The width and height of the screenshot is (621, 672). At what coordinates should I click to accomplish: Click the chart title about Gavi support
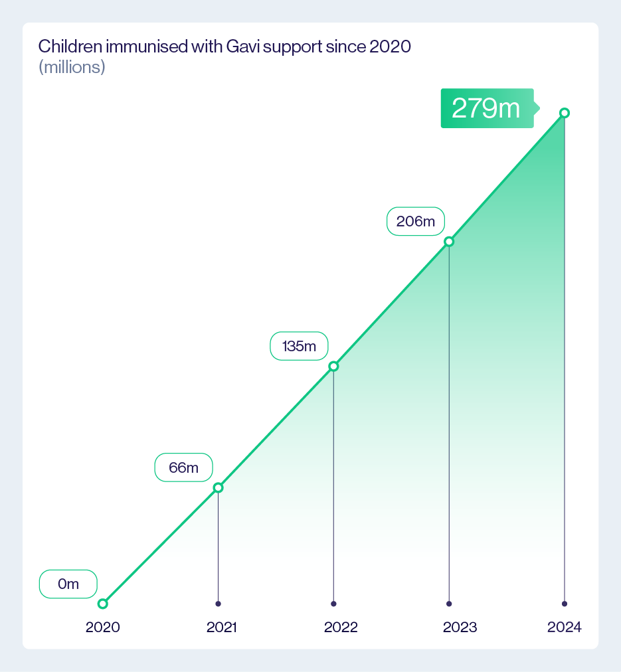click(x=225, y=46)
